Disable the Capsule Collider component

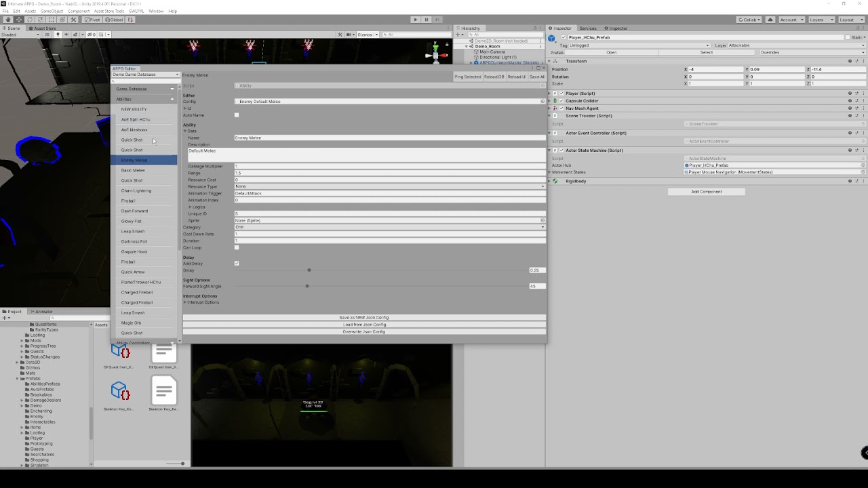[x=561, y=100]
